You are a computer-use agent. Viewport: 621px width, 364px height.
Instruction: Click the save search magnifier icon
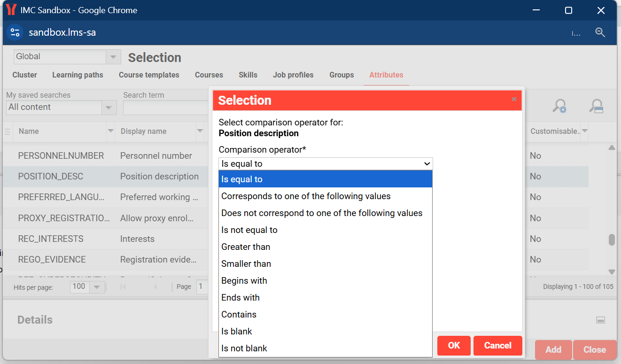click(596, 106)
